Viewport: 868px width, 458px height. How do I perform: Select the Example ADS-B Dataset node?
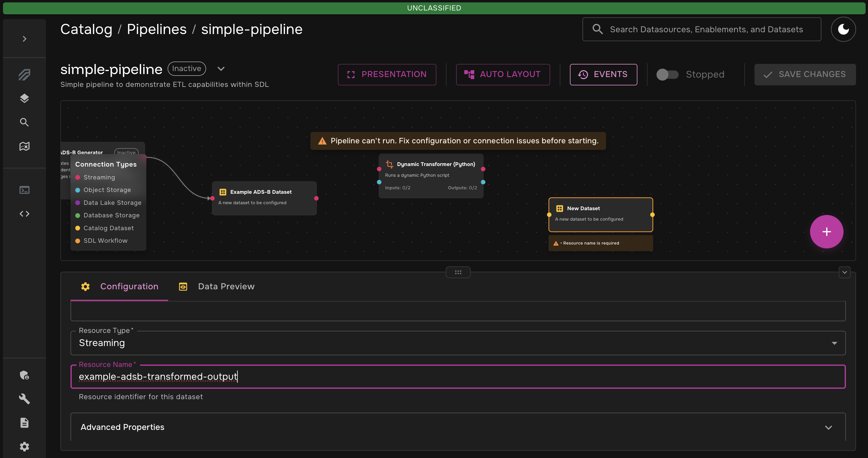click(264, 198)
